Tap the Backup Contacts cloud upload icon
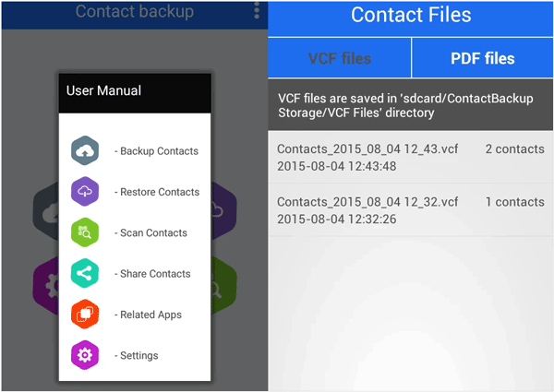Image resolution: width=554 pixels, height=392 pixels. 85,150
